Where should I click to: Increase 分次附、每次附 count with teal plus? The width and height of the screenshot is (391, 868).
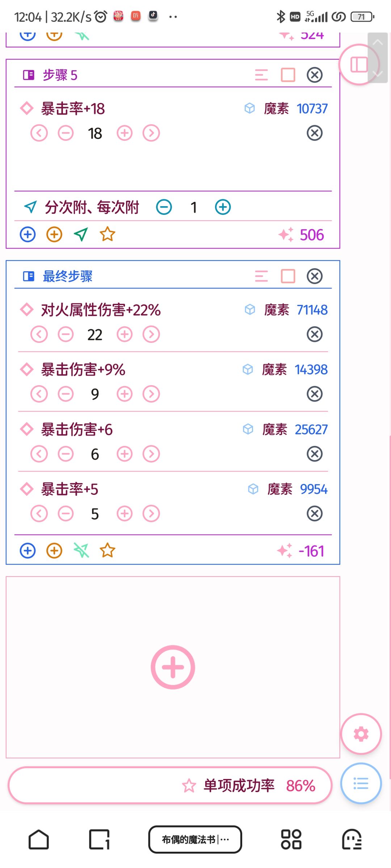point(223,207)
